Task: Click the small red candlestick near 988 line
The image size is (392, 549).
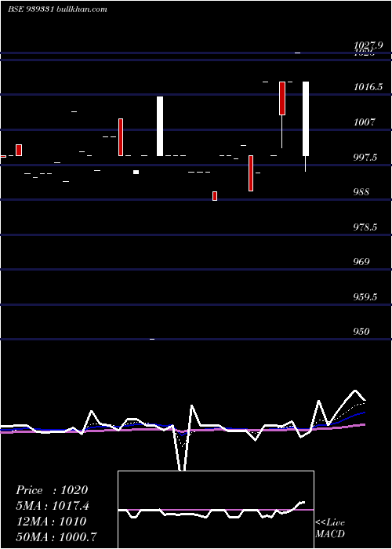Action: tap(215, 196)
